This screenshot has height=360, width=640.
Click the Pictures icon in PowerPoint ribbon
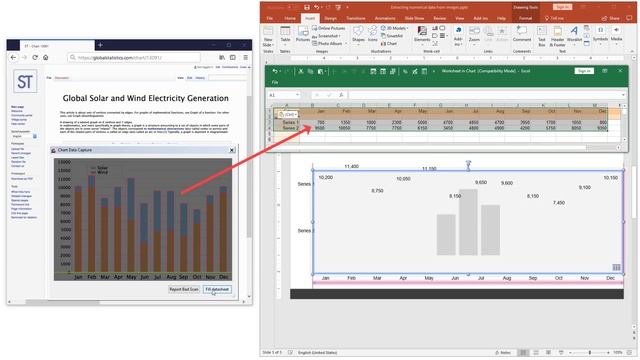[x=303, y=34]
